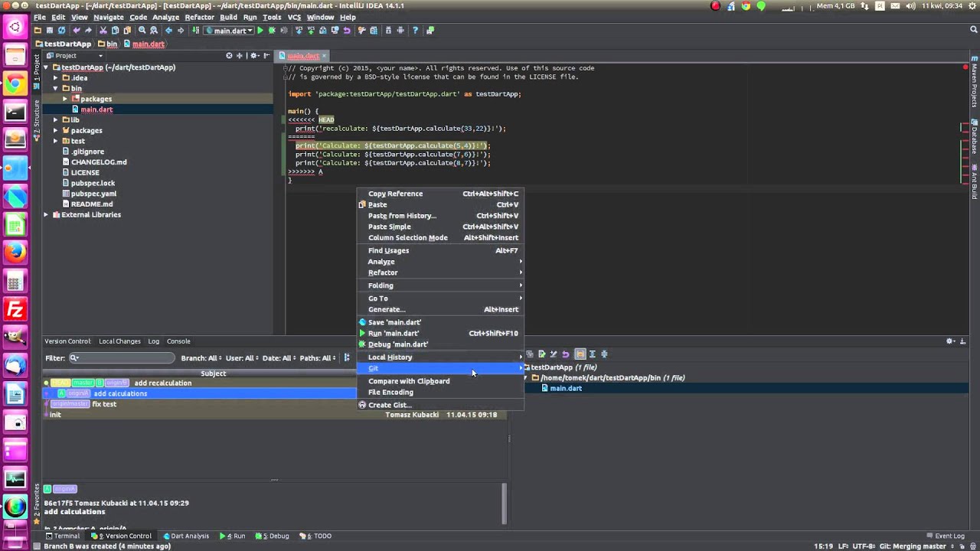Click the Debug bug icon in toolbar
This screenshot has width=980, height=551.
click(x=272, y=31)
